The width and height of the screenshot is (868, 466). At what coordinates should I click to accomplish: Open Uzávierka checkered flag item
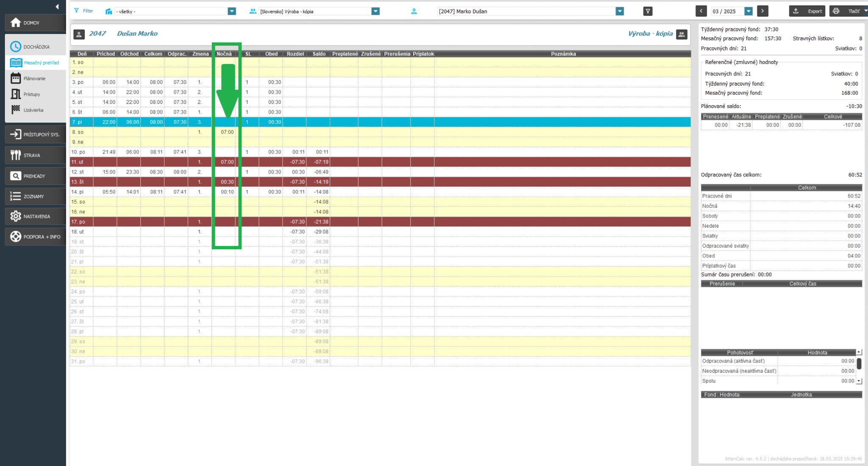coord(16,110)
